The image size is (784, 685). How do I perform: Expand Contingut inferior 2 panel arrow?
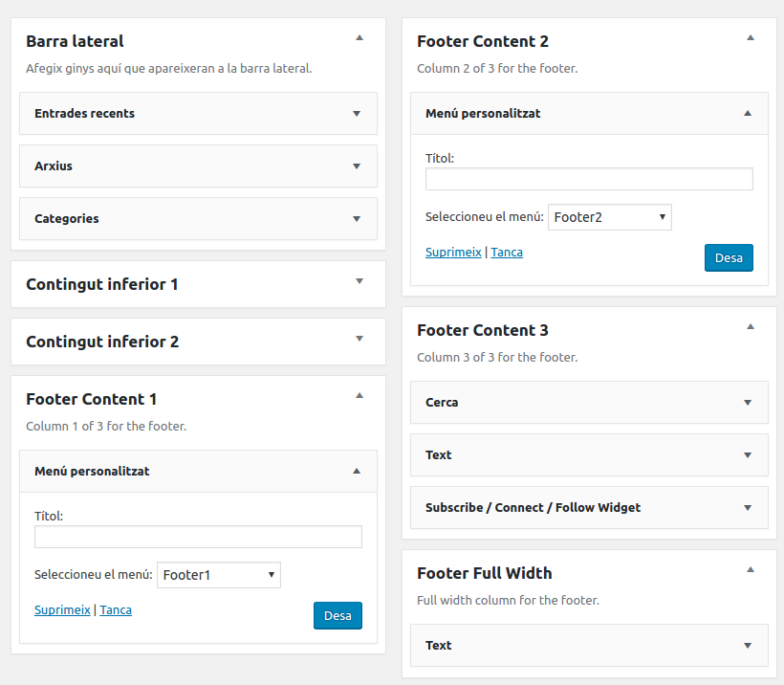coord(359,339)
